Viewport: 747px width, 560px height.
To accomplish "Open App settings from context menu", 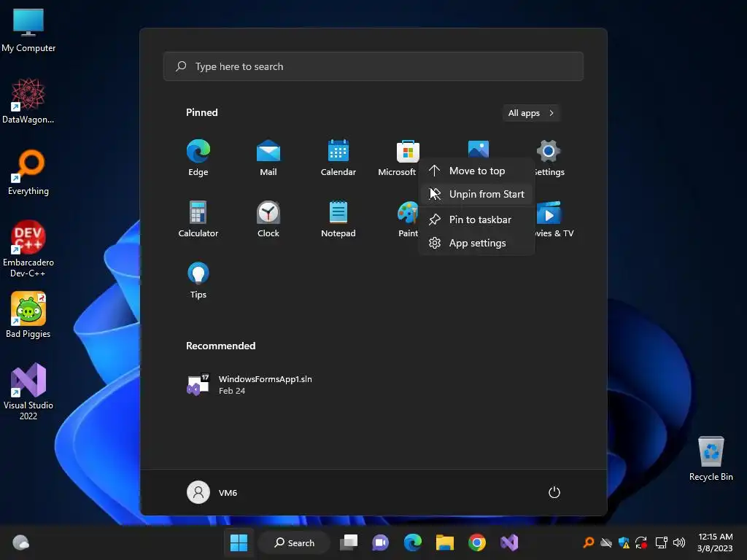I will [x=476, y=243].
